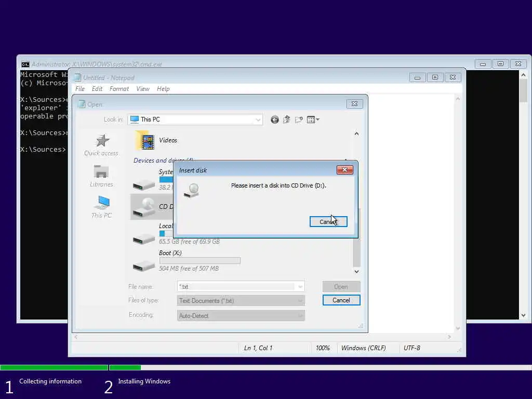
Task: Minimize the Notepad window
Action: 417,78
